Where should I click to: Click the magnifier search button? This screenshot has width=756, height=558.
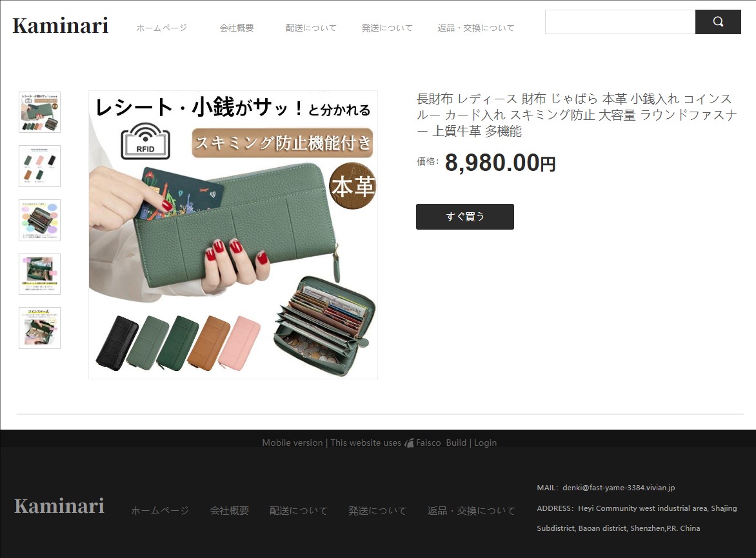point(717,22)
